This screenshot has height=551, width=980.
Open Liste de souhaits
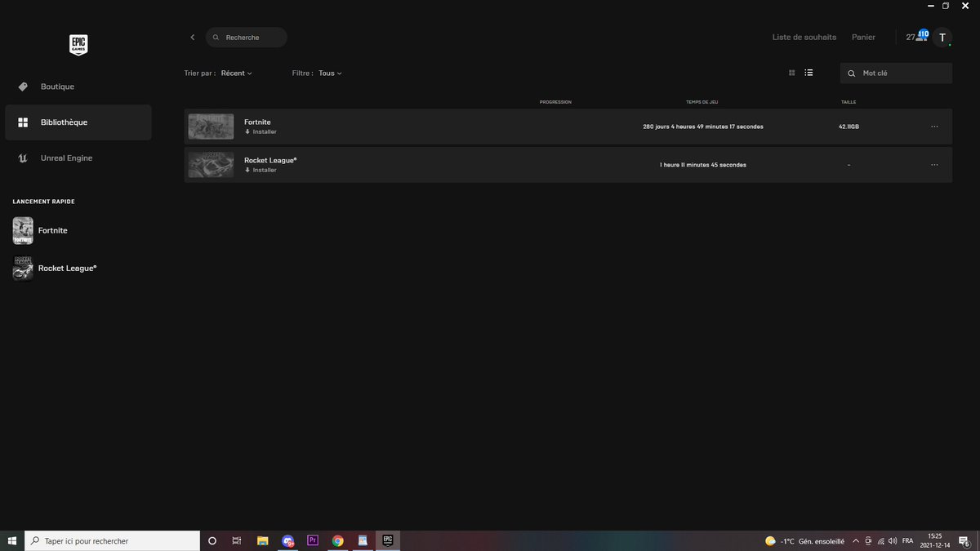tap(804, 38)
